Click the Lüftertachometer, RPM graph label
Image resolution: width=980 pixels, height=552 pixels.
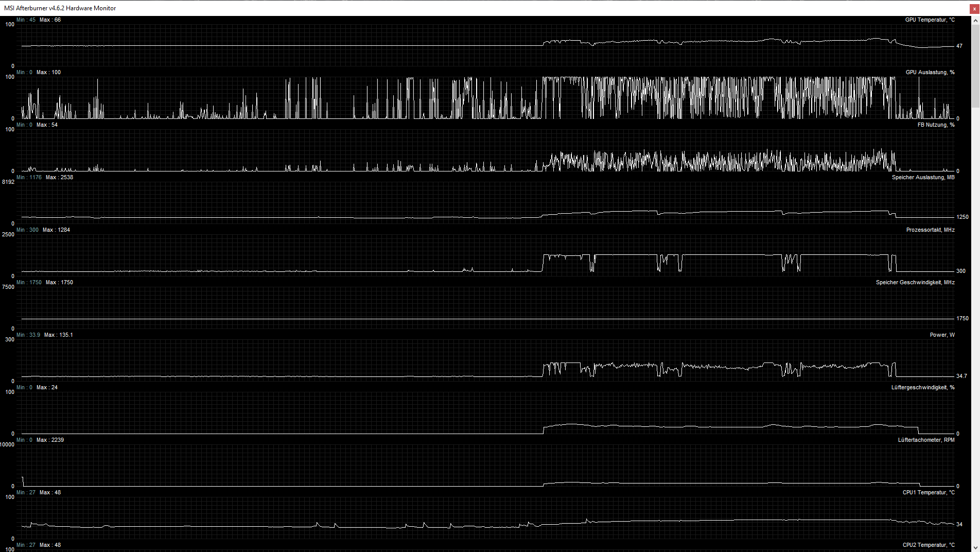(x=926, y=440)
